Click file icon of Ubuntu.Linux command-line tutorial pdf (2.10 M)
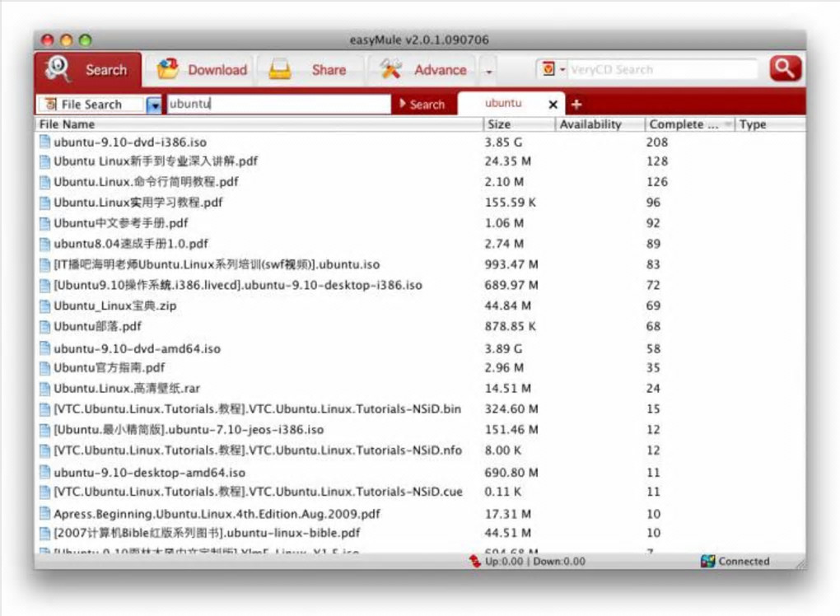 point(45,182)
